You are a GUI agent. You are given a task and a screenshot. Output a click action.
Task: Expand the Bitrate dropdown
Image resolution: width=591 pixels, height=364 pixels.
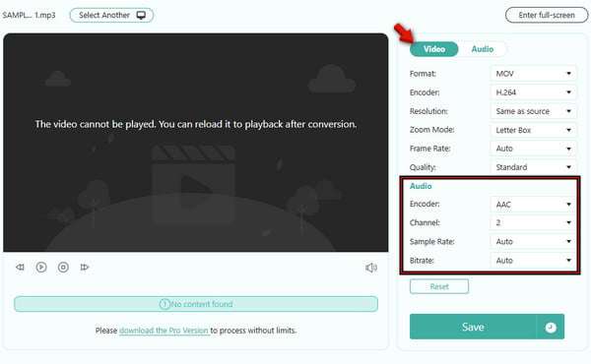coord(533,260)
